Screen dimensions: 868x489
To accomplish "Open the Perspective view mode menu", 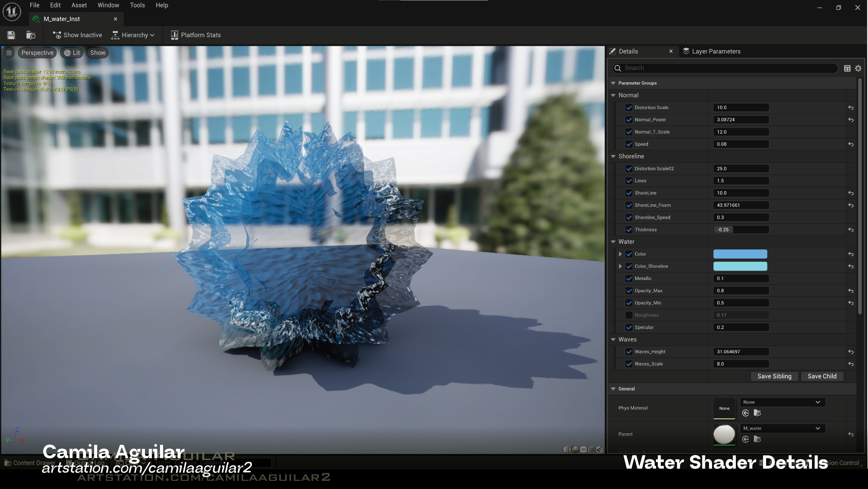I will (37, 53).
